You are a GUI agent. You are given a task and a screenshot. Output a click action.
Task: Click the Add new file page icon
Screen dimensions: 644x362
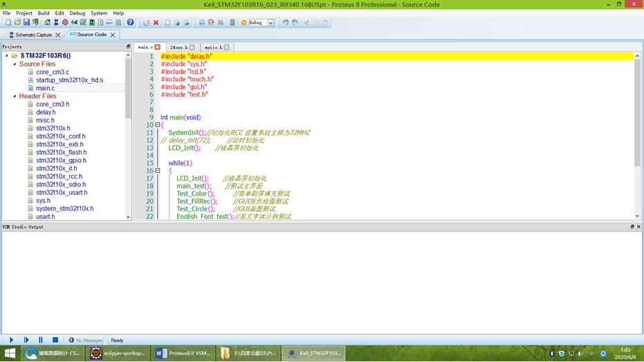[167, 23]
